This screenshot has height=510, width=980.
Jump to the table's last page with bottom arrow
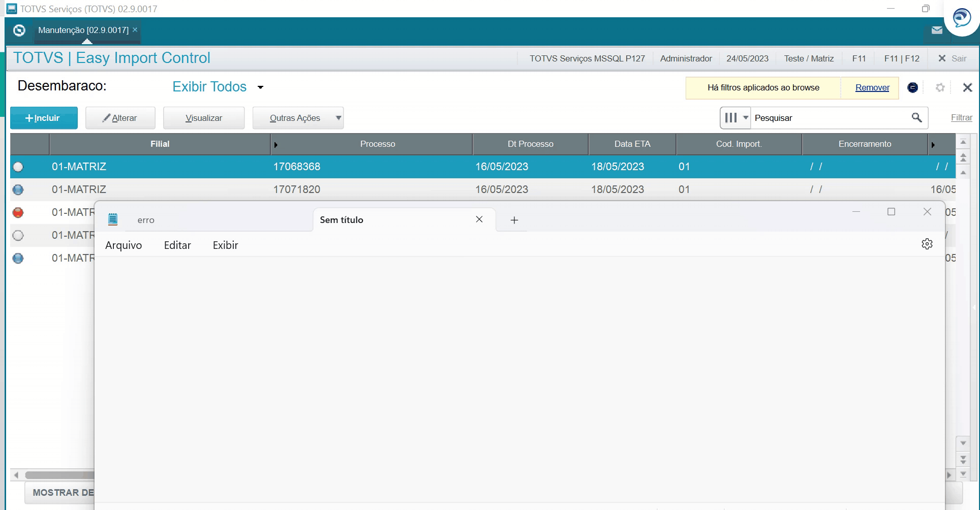(x=963, y=475)
